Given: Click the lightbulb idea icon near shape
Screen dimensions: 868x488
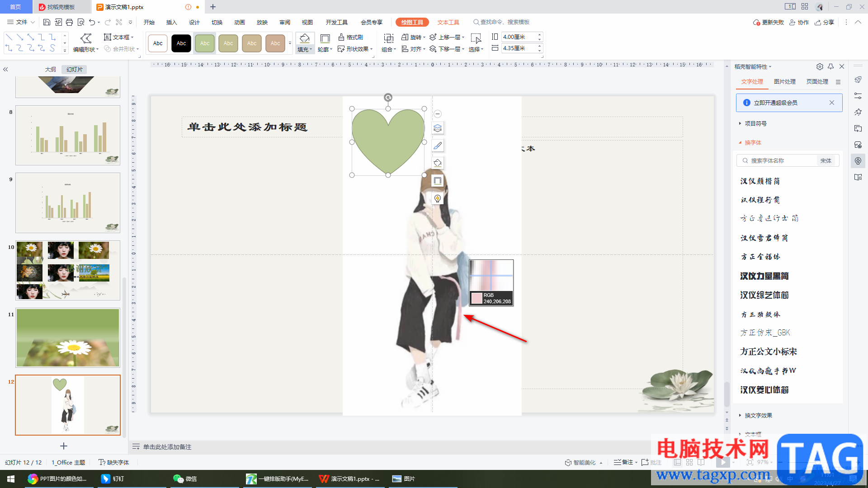Looking at the screenshot, I should (437, 198).
